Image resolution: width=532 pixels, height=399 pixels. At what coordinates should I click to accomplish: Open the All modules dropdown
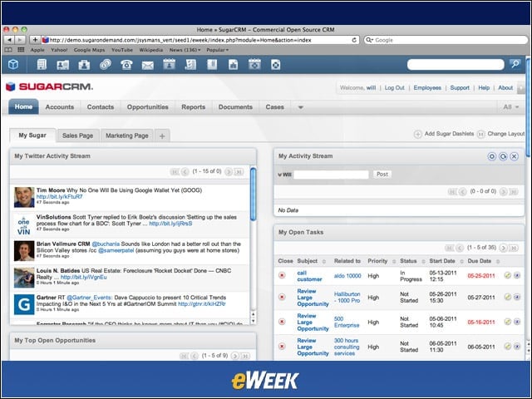[x=510, y=107]
